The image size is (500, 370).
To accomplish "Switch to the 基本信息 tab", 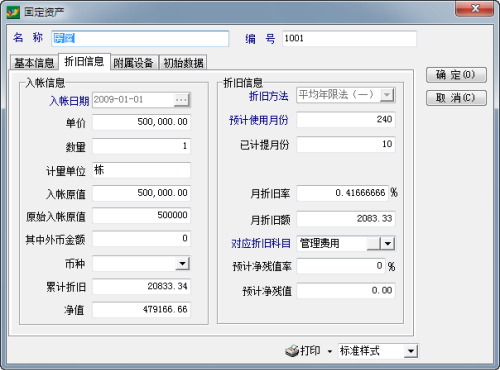I will tap(34, 63).
